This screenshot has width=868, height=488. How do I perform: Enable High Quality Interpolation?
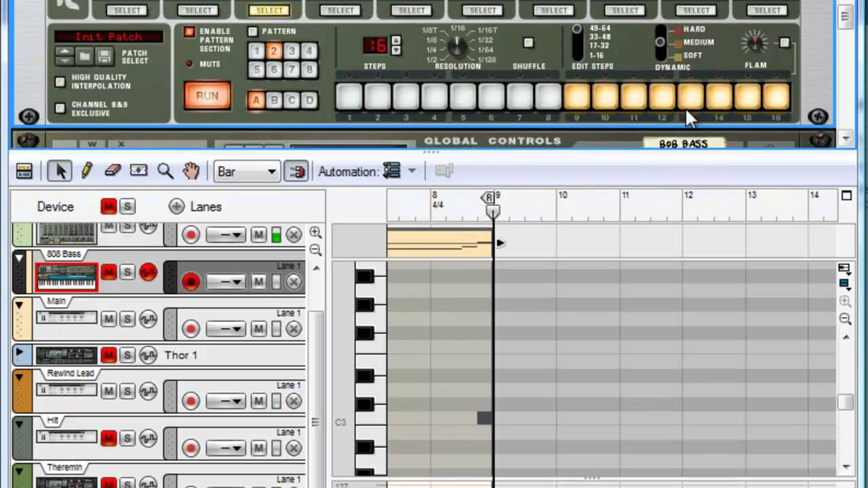tap(60, 82)
